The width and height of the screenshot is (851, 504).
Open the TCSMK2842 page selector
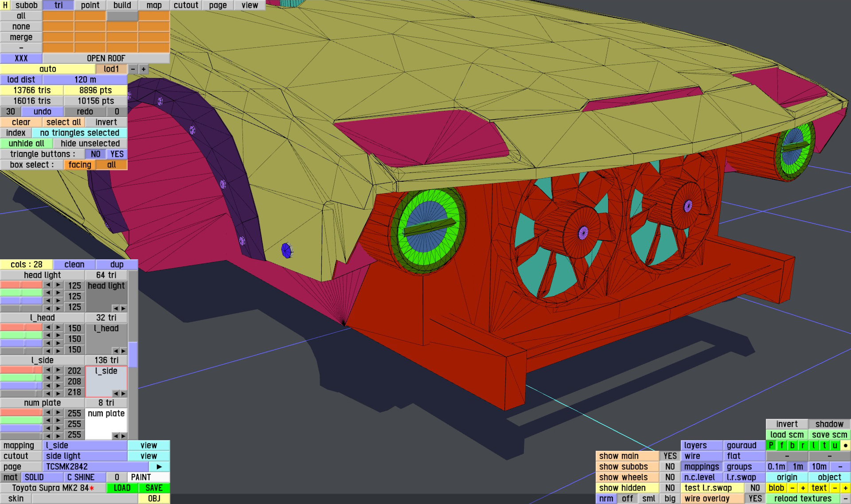point(95,467)
